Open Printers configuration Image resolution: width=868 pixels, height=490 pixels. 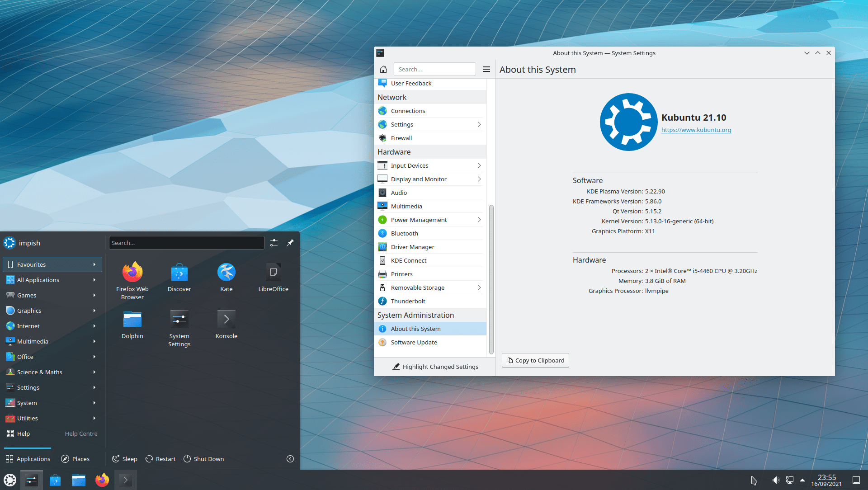[401, 274]
